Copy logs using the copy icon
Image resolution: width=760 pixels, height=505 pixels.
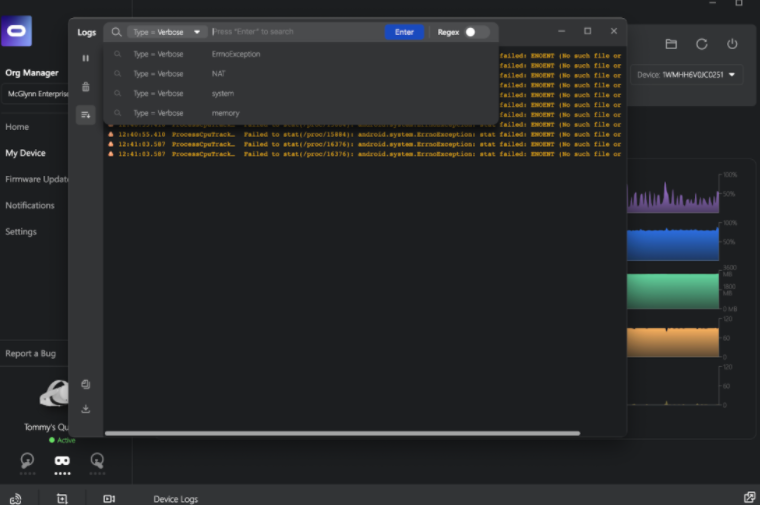click(85, 384)
